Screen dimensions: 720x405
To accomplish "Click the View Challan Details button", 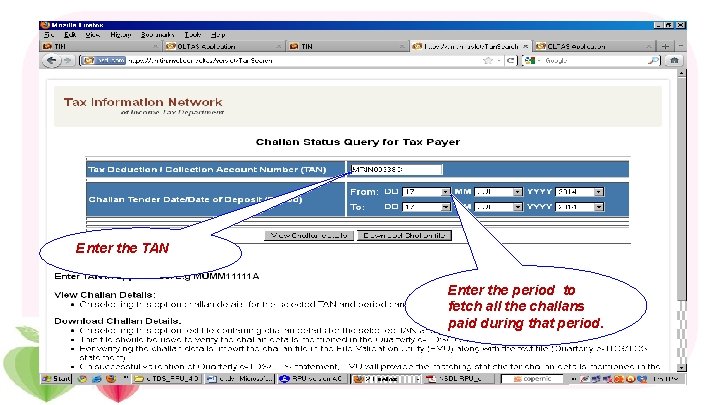I will (x=309, y=236).
